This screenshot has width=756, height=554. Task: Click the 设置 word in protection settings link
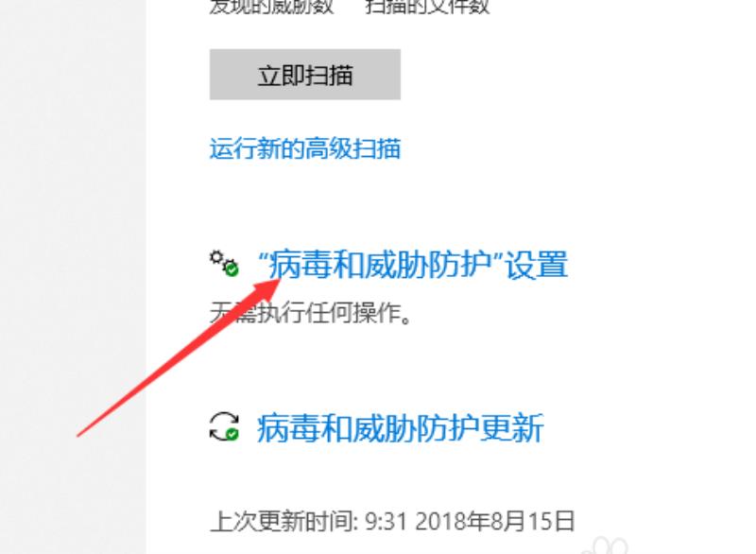537,265
